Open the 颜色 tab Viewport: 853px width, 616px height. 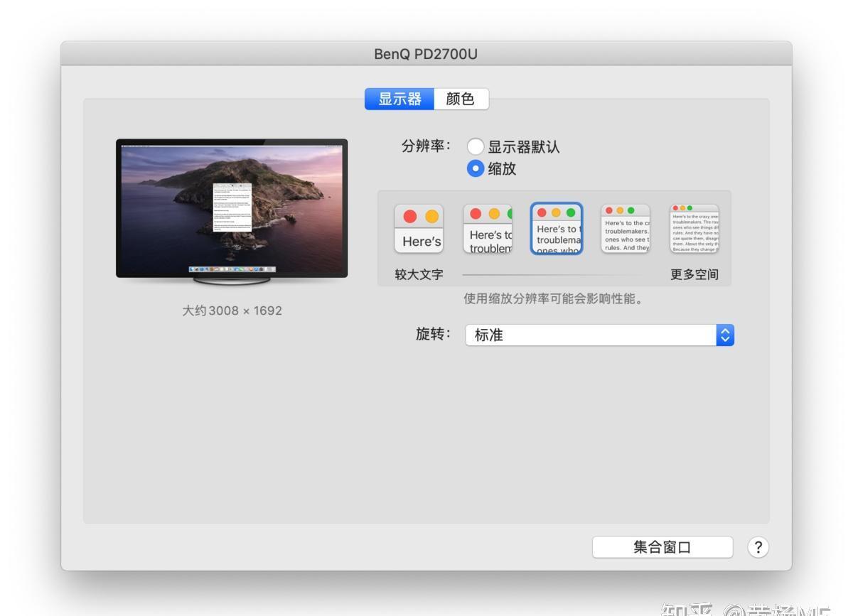pyautogui.click(x=461, y=99)
